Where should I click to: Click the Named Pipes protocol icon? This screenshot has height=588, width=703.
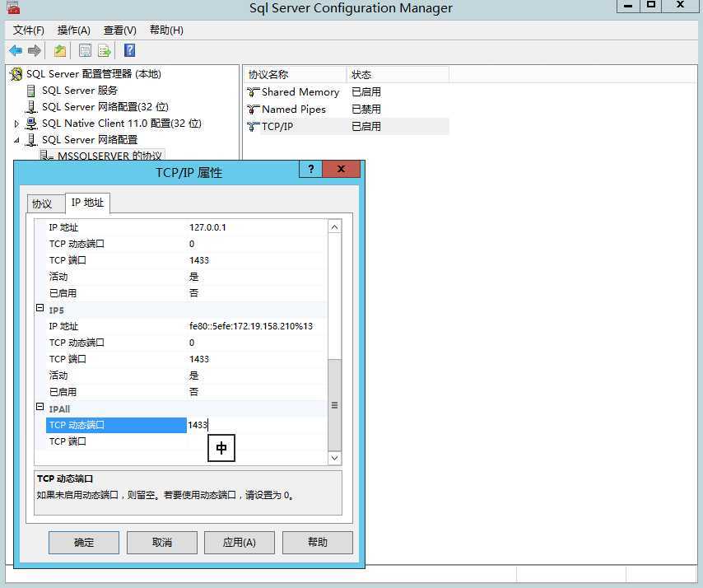click(253, 109)
